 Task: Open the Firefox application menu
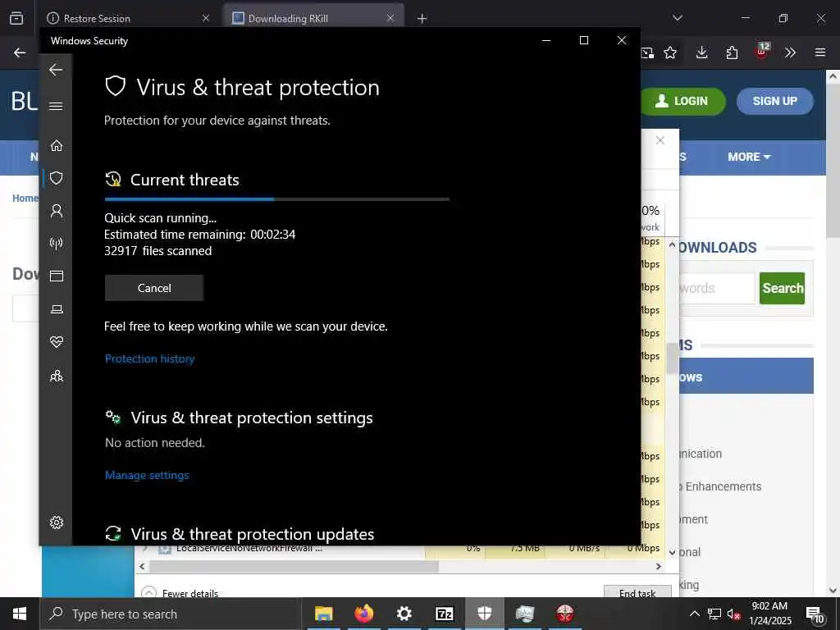coord(820,52)
